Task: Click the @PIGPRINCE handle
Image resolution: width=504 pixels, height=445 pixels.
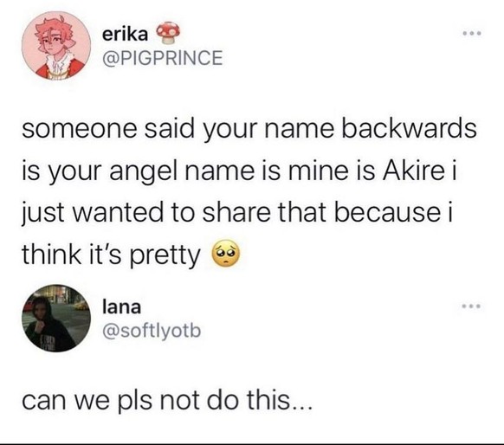Action: click(x=162, y=58)
